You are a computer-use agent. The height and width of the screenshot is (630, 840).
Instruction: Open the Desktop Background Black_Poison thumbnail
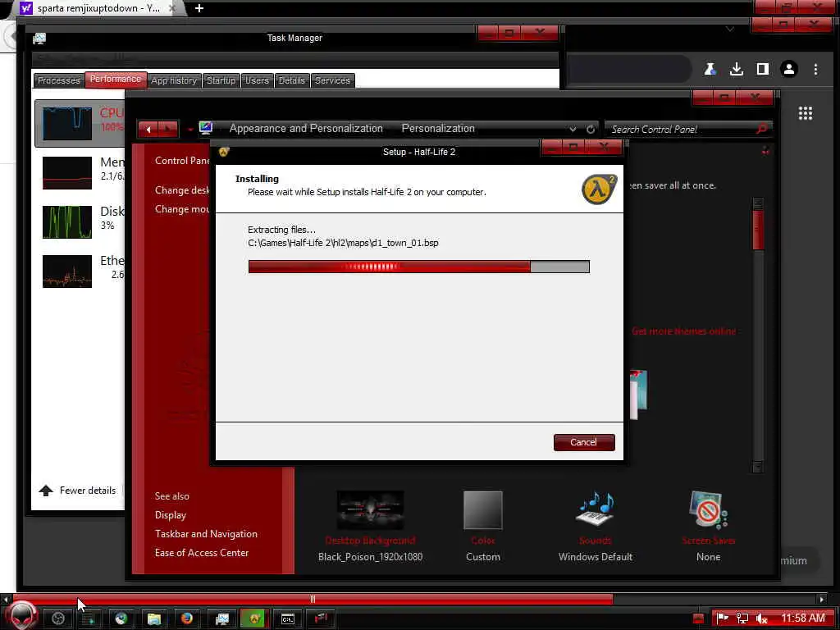(370, 509)
